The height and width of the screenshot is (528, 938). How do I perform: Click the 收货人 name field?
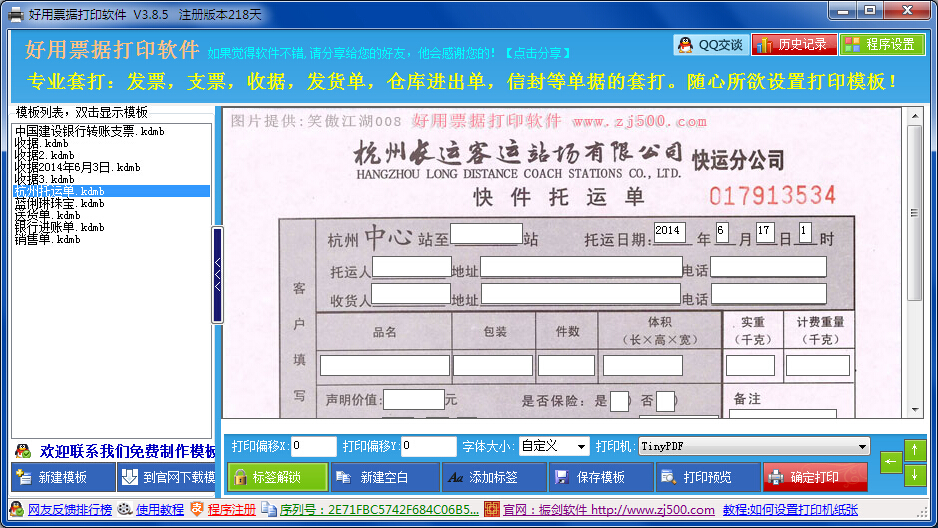411,294
